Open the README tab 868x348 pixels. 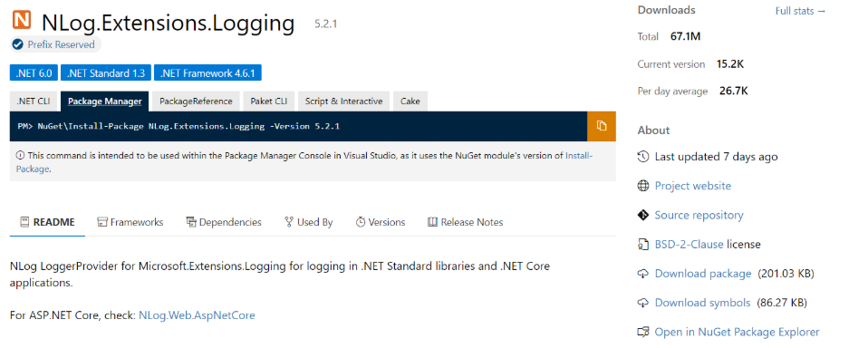47,222
